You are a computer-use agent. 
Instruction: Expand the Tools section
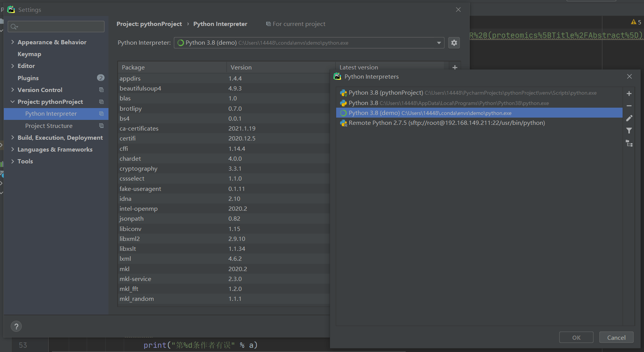(13, 161)
